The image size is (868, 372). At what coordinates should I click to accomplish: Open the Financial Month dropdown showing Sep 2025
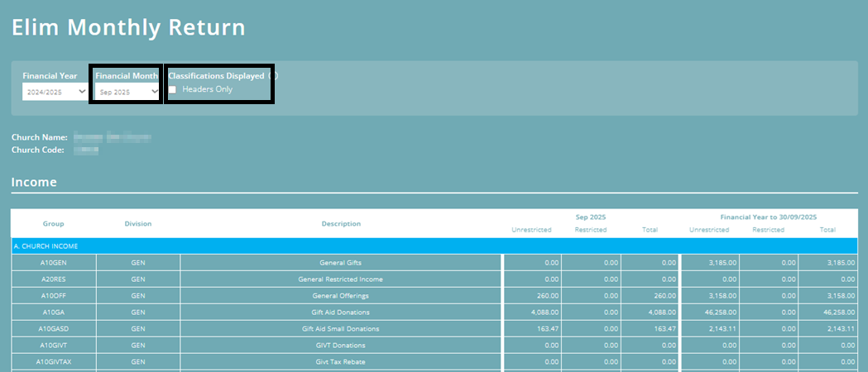[x=127, y=92]
